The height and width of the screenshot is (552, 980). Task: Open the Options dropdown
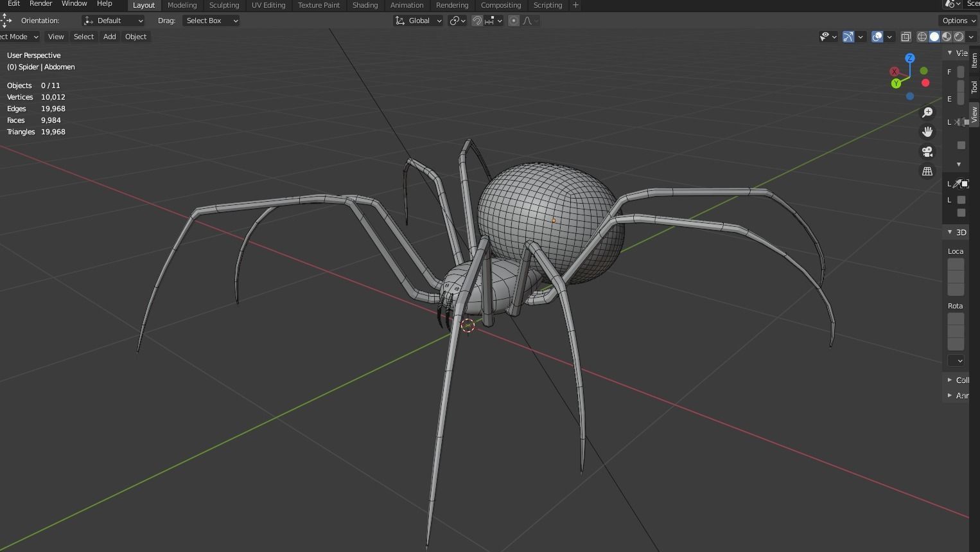point(959,21)
